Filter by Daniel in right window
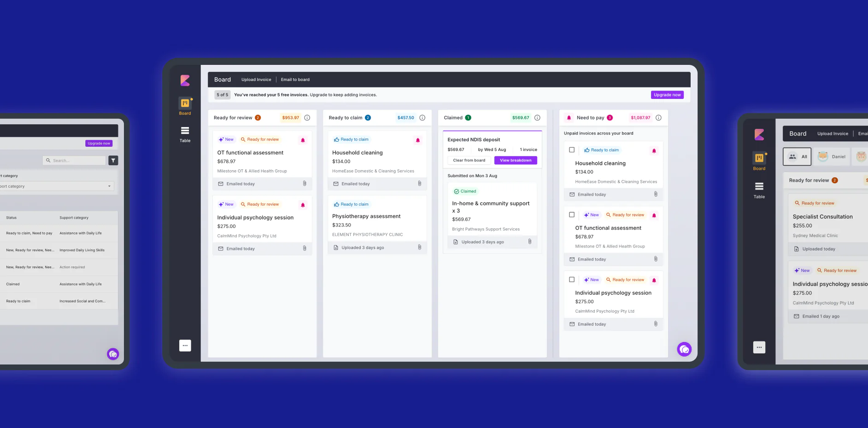 tap(832, 156)
